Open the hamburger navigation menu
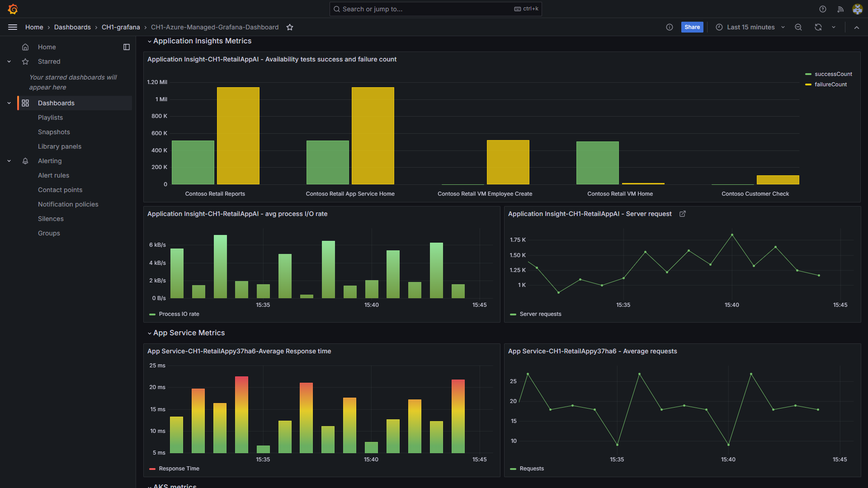 click(13, 27)
